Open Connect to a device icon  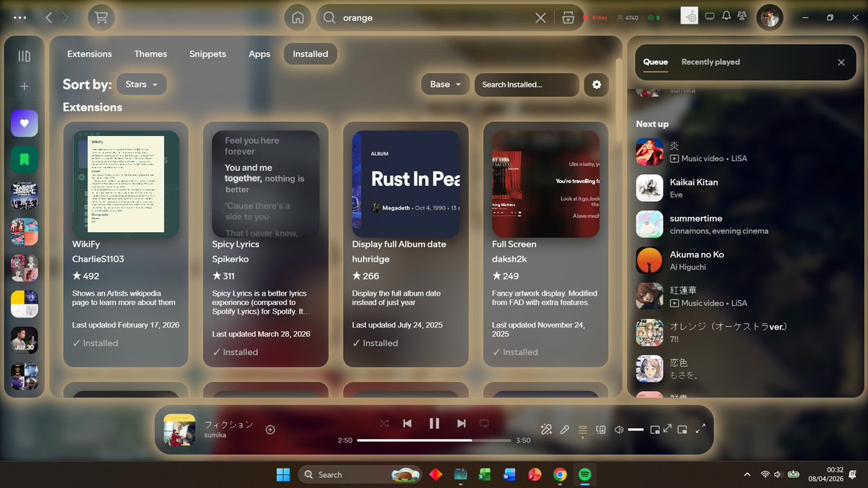600,429
